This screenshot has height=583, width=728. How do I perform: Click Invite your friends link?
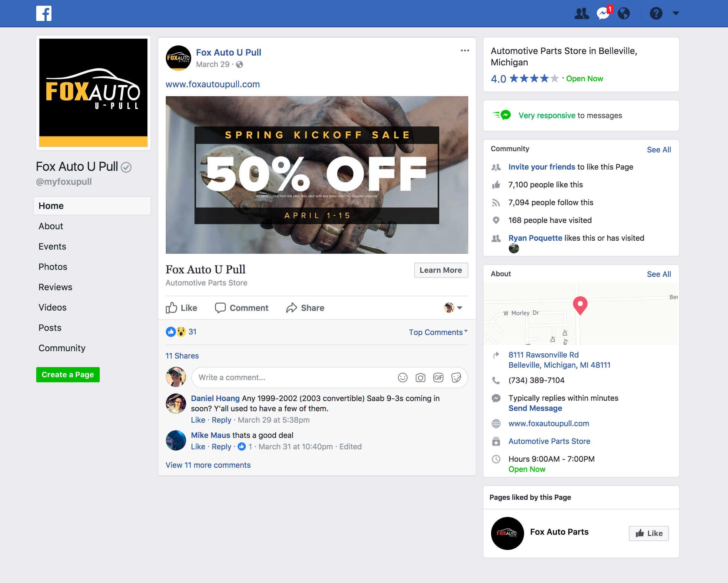coord(542,167)
